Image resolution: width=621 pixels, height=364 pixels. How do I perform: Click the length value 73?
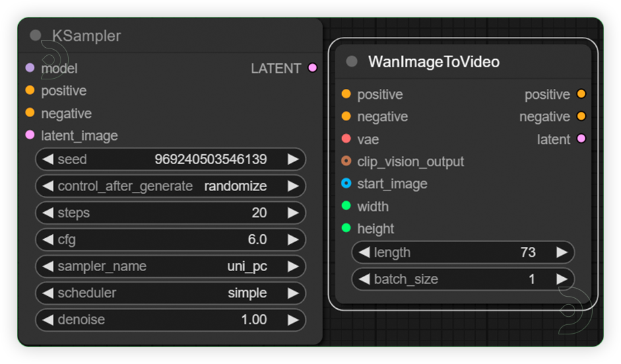[528, 252]
